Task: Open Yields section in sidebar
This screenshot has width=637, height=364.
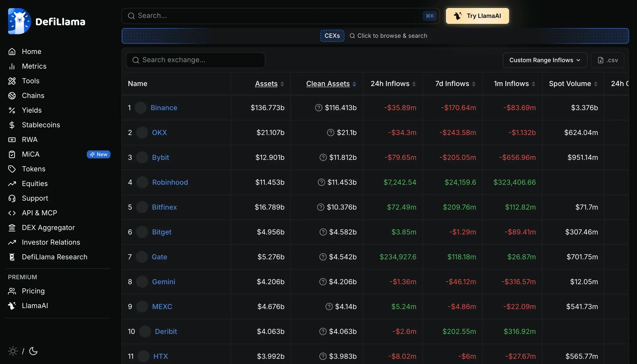Action: pos(32,110)
